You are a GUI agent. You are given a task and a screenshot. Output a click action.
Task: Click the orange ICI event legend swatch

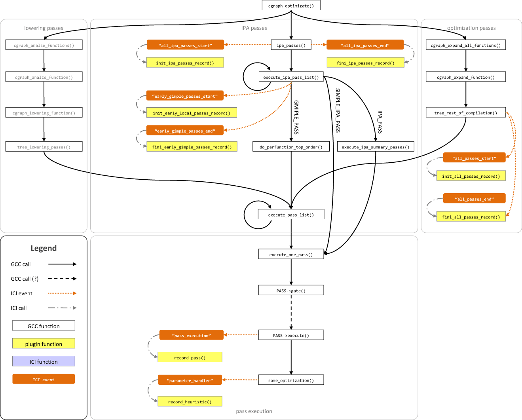(44, 379)
